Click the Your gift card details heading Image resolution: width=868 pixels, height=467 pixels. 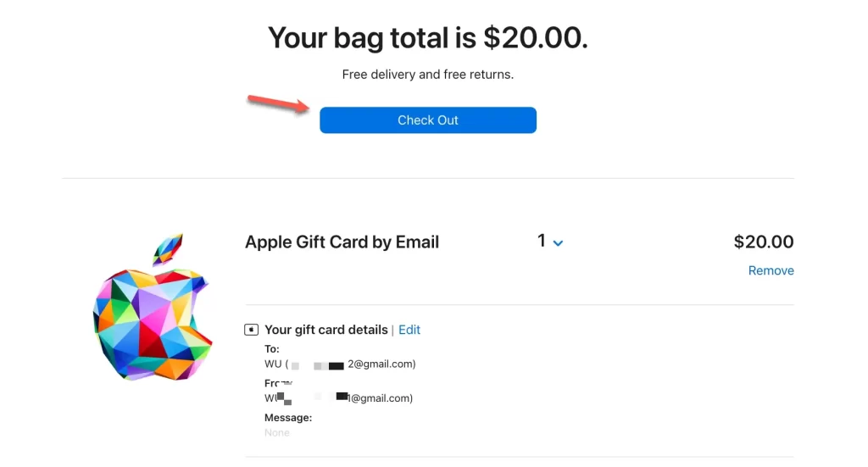pyautogui.click(x=326, y=330)
